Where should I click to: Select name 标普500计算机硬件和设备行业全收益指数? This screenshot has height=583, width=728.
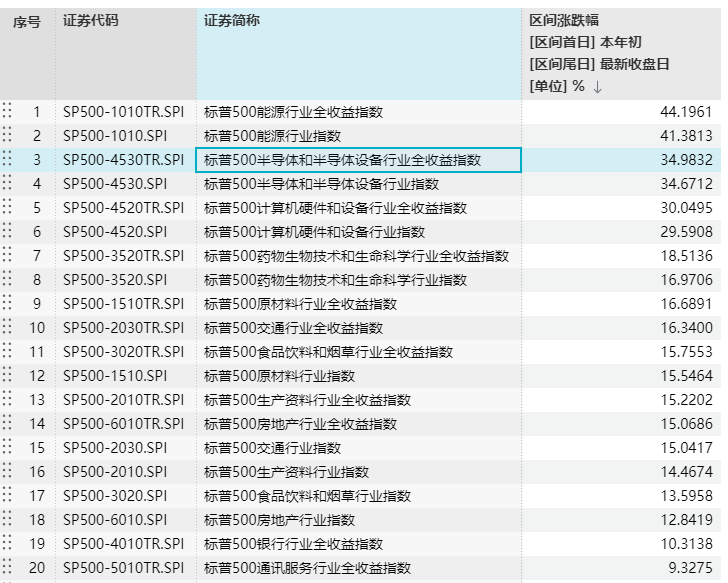tap(335, 208)
